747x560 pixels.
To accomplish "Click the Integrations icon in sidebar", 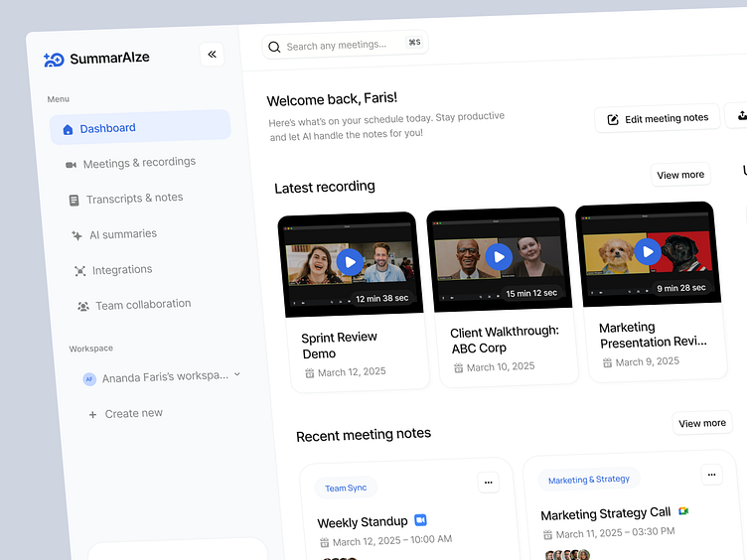I will coord(80,270).
